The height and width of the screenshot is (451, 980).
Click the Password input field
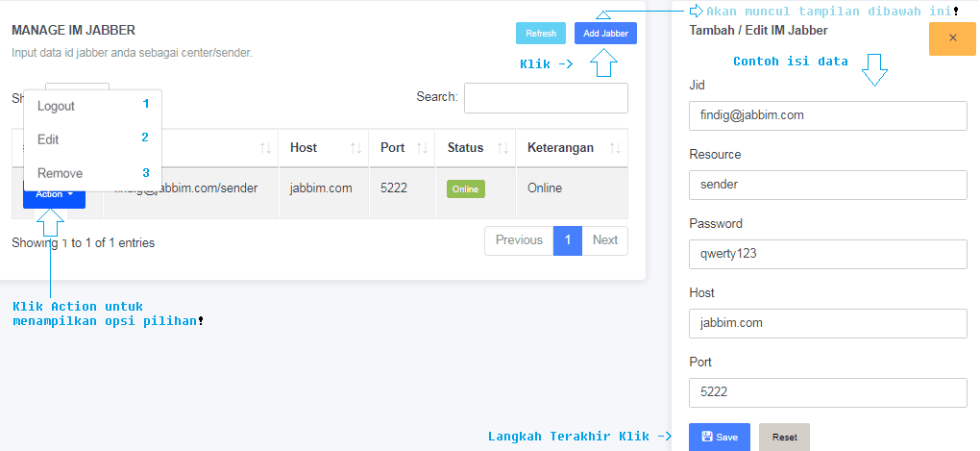(827, 254)
